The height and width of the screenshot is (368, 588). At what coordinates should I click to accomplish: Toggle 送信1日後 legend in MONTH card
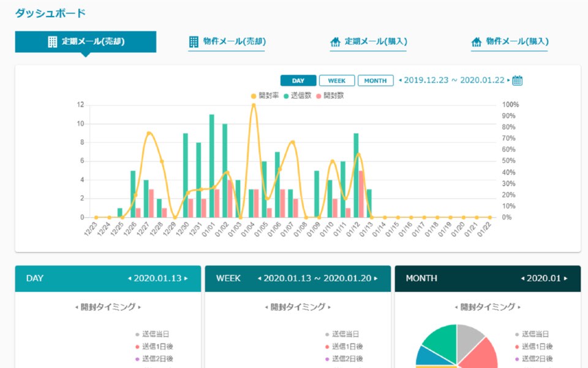[x=533, y=347]
